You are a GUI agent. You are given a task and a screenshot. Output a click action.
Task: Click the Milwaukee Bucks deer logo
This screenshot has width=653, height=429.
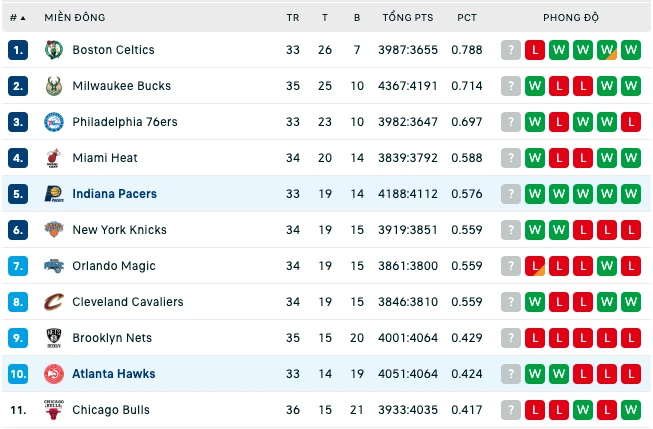[x=54, y=86]
